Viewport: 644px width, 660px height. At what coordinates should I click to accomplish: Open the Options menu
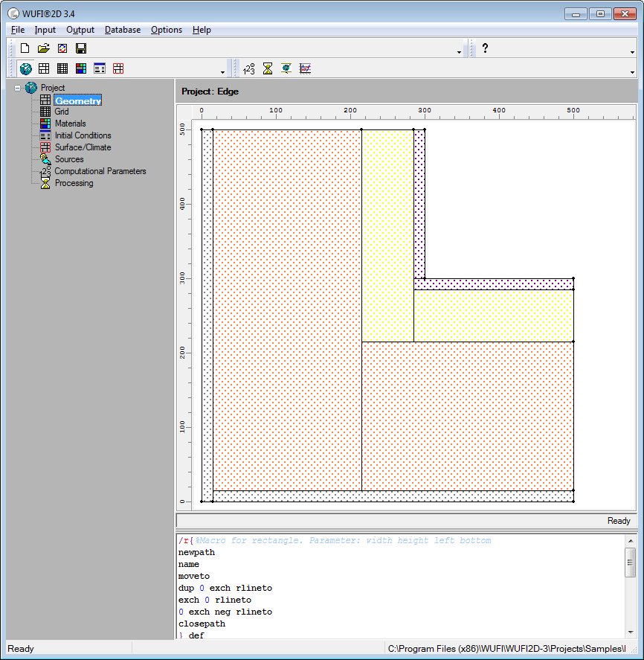pyautogui.click(x=167, y=30)
